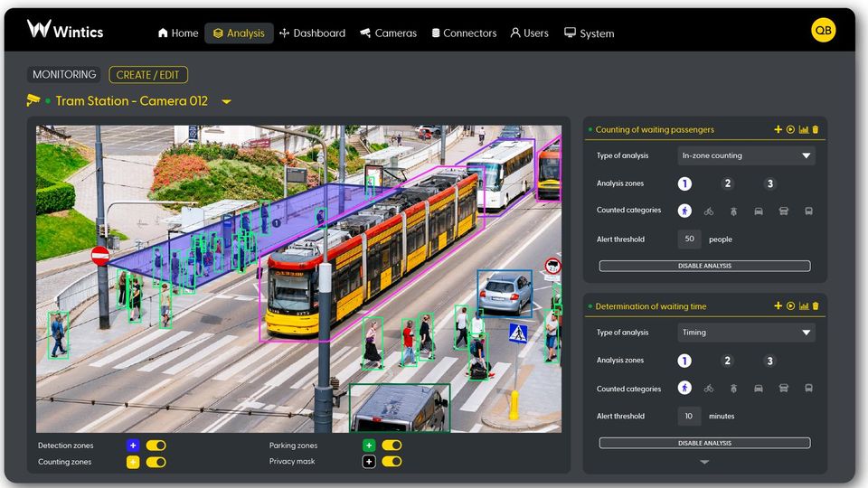Click Disable Analysis under Counting of waiting passengers

(x=704, y=267)
